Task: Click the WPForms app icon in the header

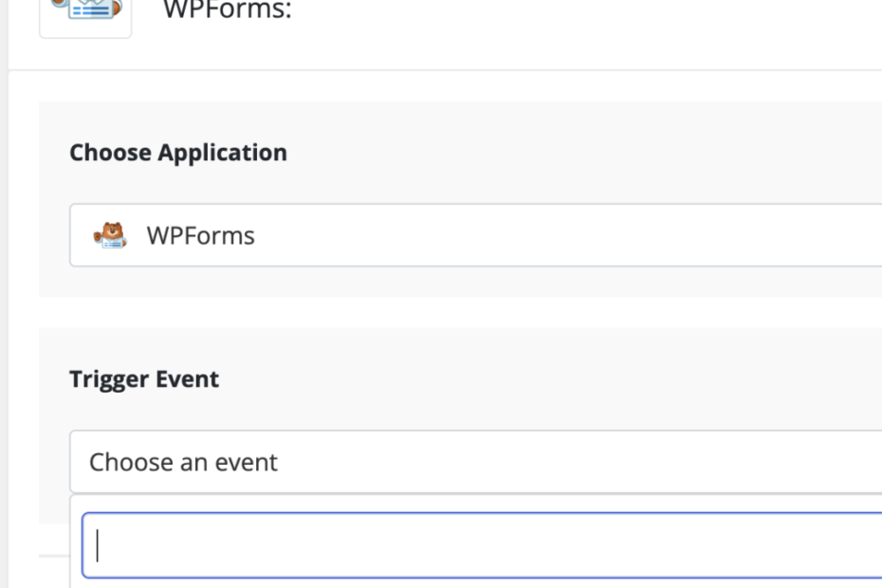Action: pyautogui.click(x=85, y=13)
